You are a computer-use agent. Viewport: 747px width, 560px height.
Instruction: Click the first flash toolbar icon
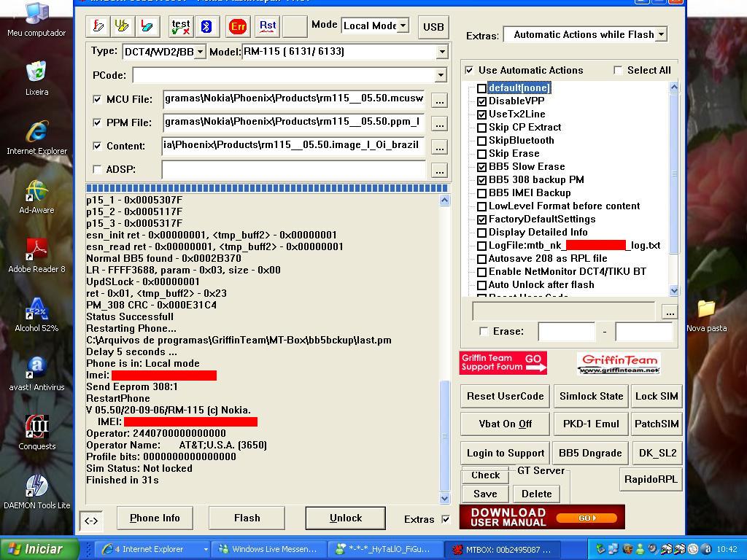[x=98, y=26]
